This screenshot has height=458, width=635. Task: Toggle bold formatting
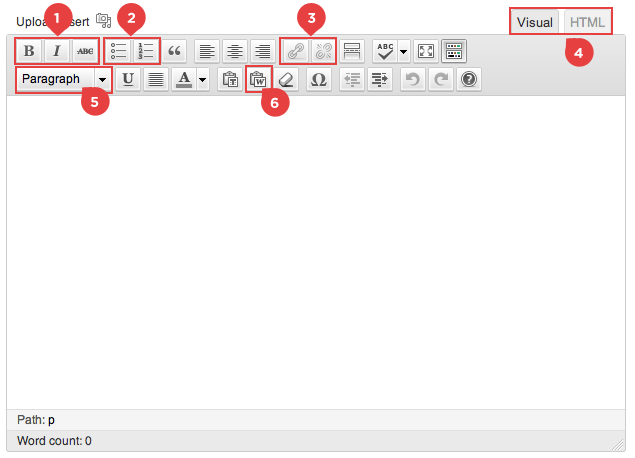click(x=29, y=50)
